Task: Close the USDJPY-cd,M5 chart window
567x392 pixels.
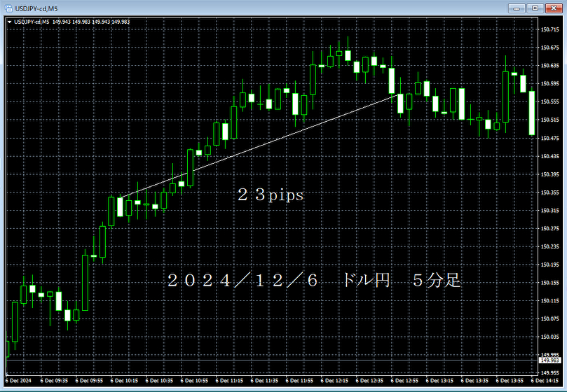Action: point(554,8)
